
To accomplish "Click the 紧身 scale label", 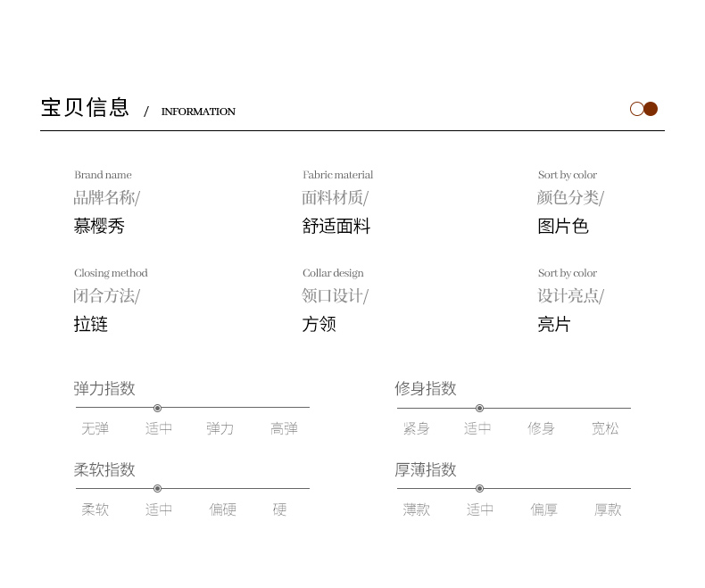I will 417,428.
